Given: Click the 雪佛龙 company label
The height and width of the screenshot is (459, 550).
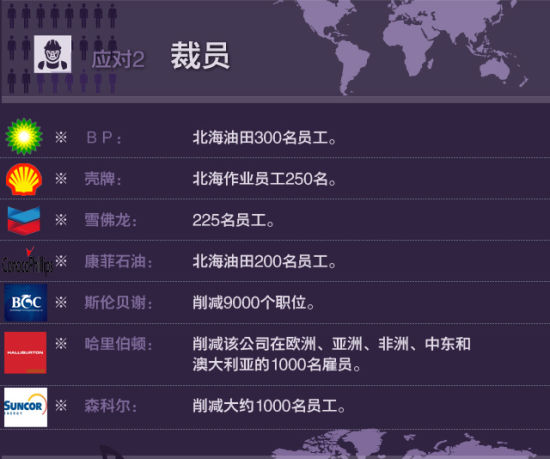Looking at the screenshot, I should click(110, 220).
